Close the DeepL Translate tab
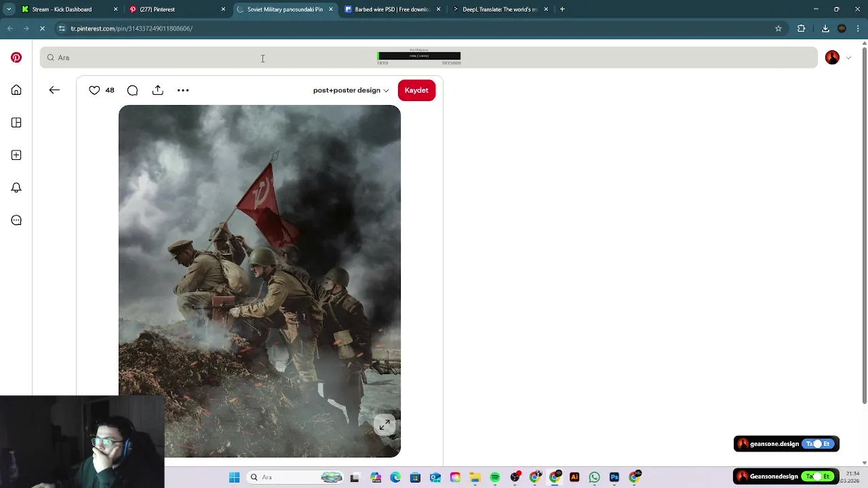The image size is (868, 488). [x=546, y=9]
